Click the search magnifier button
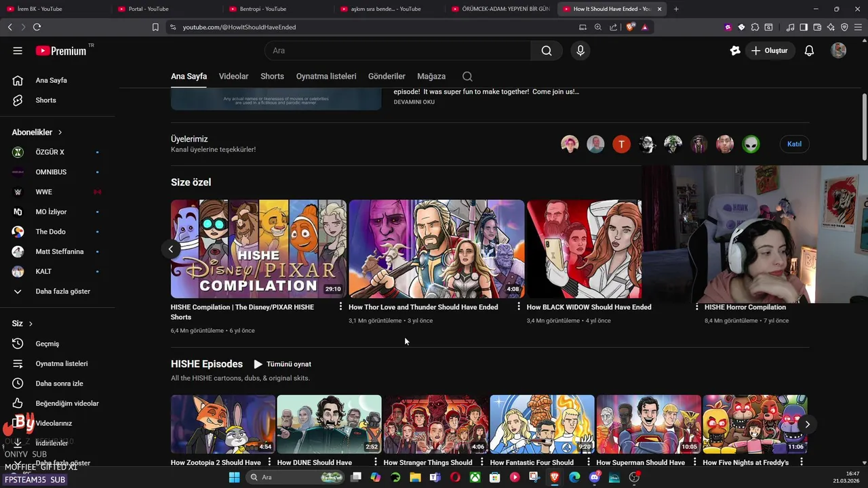The image size is (868, 488). click(547, 51)
